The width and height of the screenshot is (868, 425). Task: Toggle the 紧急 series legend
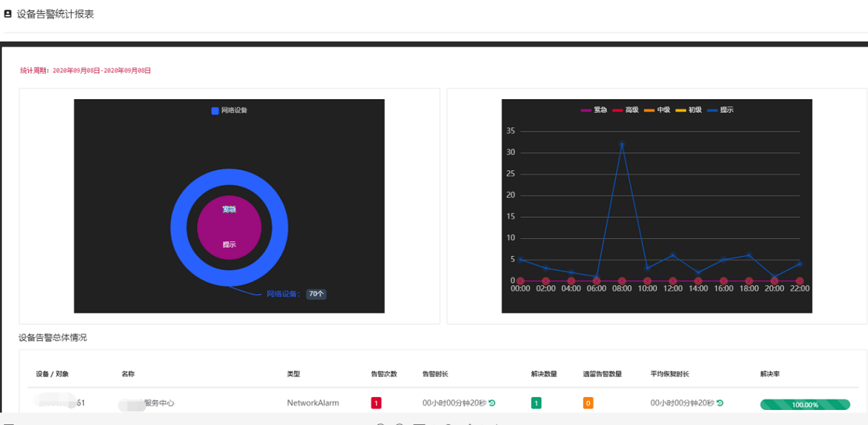click(x=593, y=110)
